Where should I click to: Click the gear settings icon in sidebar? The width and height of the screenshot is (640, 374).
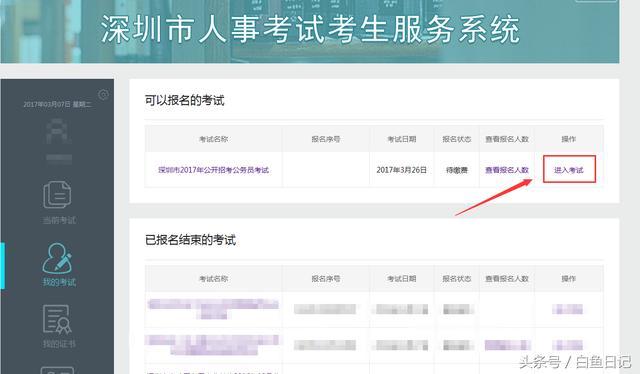tap(104, 95)
